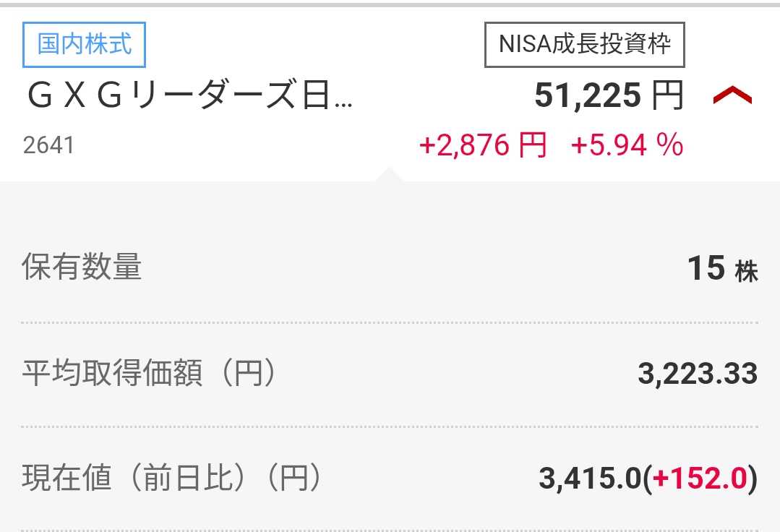Select the 保有数量 row label
Viewport: 780px width, 532px height.
click(82, 267)
